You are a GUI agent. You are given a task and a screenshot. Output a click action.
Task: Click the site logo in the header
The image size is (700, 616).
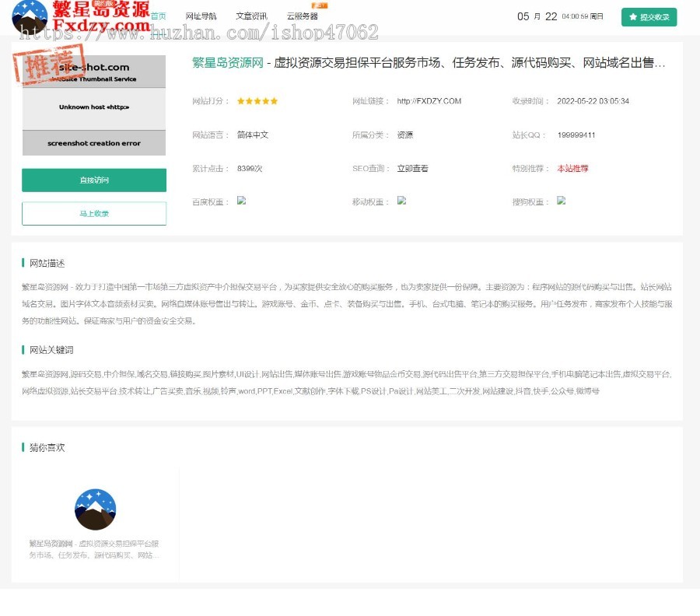coord(80,17)
